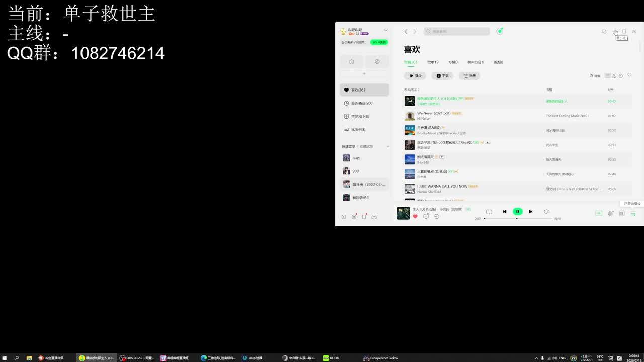Open the discover compass icon

click(x=377, y=61)
